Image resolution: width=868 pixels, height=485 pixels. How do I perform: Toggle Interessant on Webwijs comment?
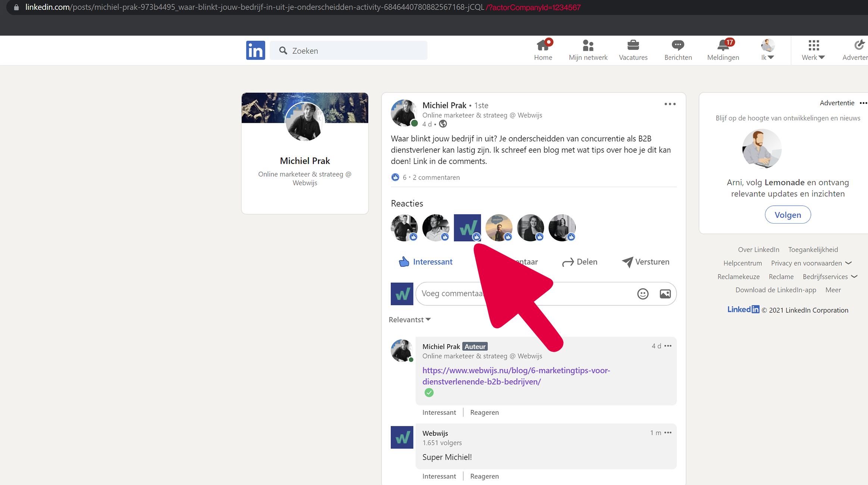439,476
